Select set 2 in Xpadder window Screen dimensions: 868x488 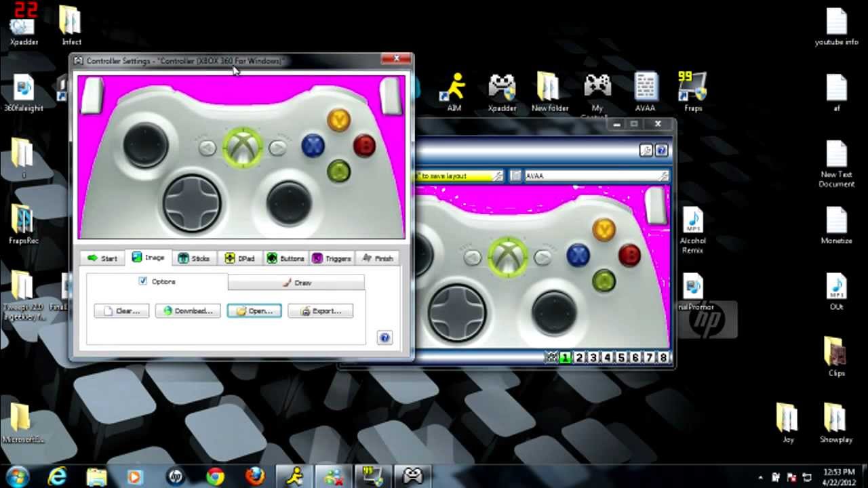click(579, 358)
